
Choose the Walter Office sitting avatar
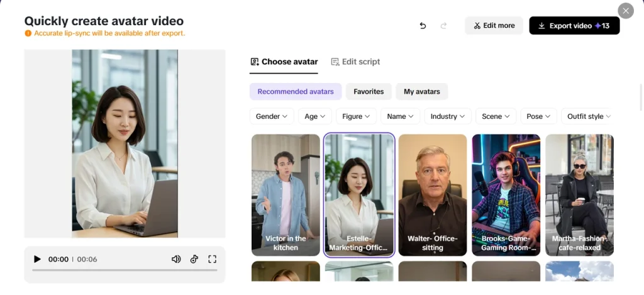(x=433, y=195)
